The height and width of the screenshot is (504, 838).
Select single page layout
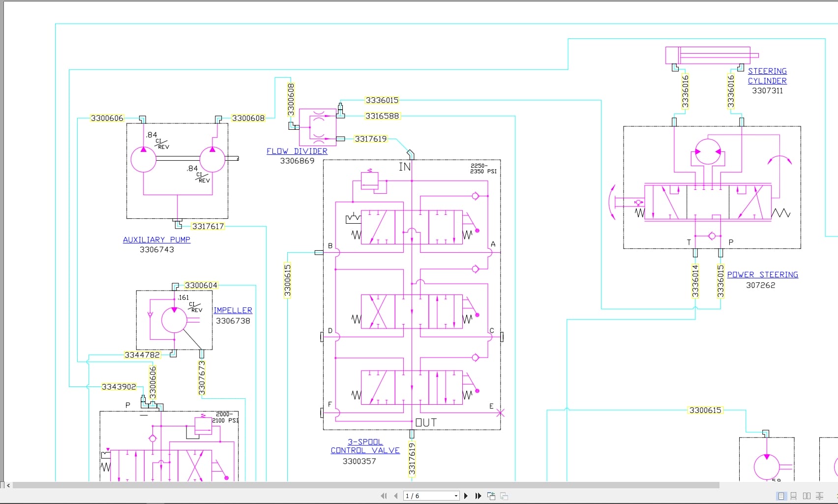pos(781,496)
